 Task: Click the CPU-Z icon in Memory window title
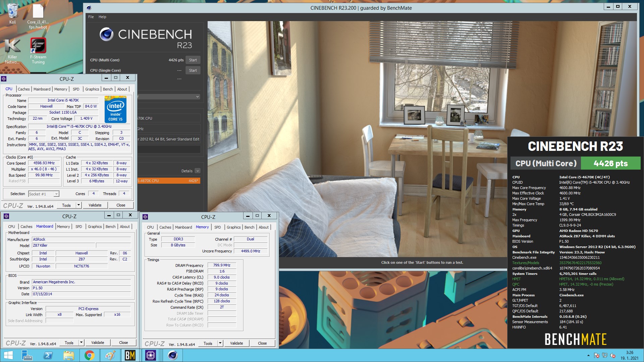click(x=145, y=217)
